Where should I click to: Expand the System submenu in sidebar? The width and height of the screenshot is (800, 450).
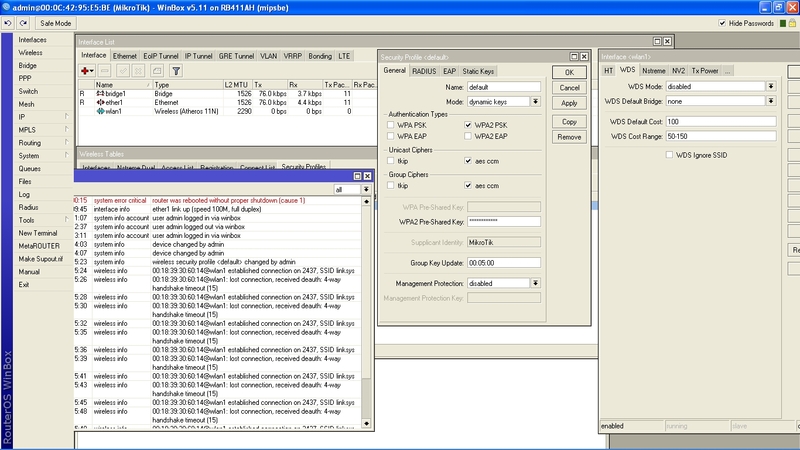66,156
